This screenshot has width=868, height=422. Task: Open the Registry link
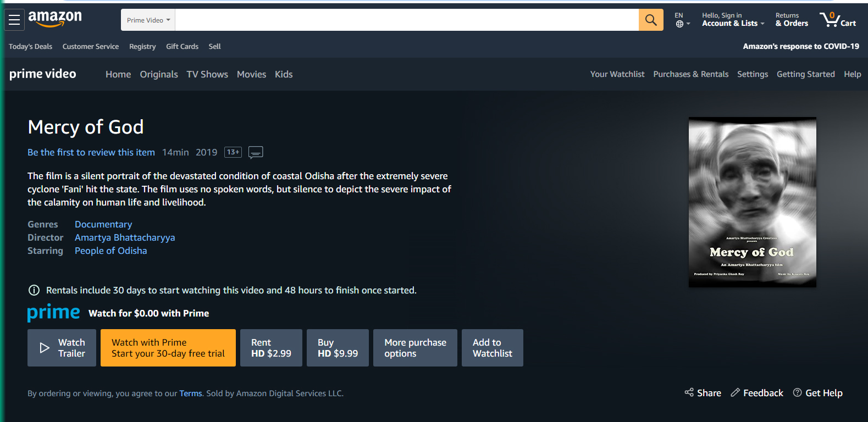coord(142,47)
